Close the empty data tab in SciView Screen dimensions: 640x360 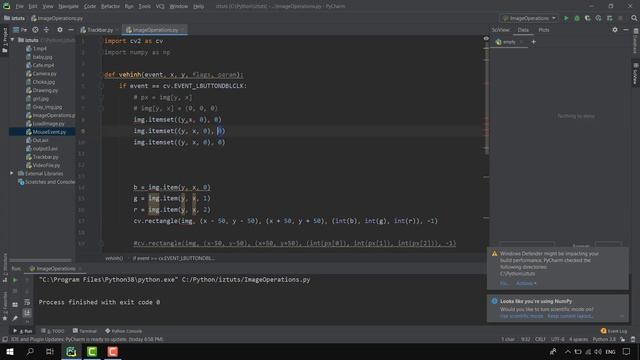(521, 42)
